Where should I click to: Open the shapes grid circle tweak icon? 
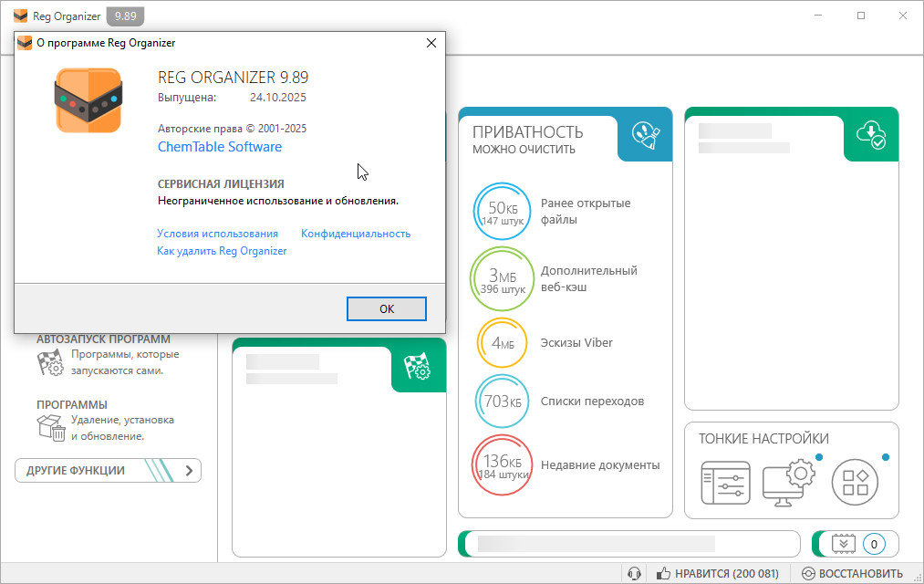point(855,482)
